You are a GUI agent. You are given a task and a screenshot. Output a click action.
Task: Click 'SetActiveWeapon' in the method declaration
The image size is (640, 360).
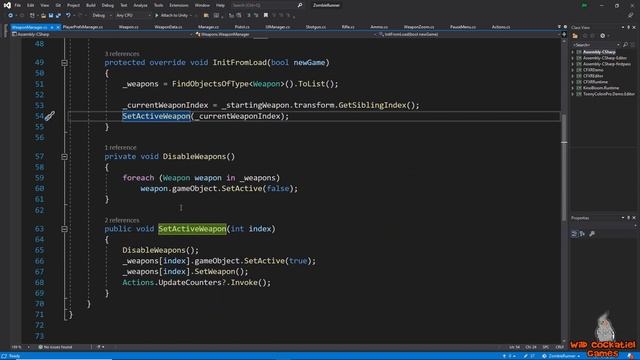[192, 229]
